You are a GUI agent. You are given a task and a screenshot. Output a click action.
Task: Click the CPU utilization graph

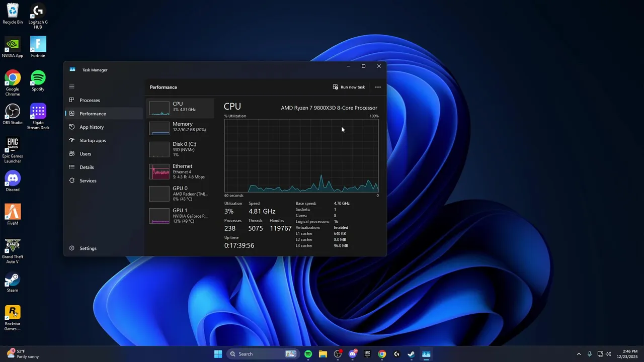point(301,156)
